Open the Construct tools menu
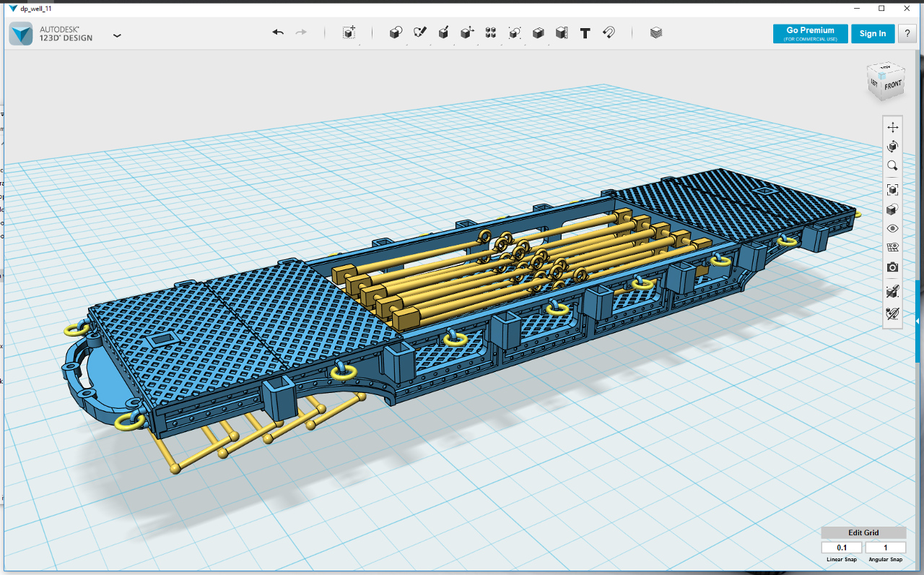This screenshot has width=924, height=575. click(x=444, y=33)
